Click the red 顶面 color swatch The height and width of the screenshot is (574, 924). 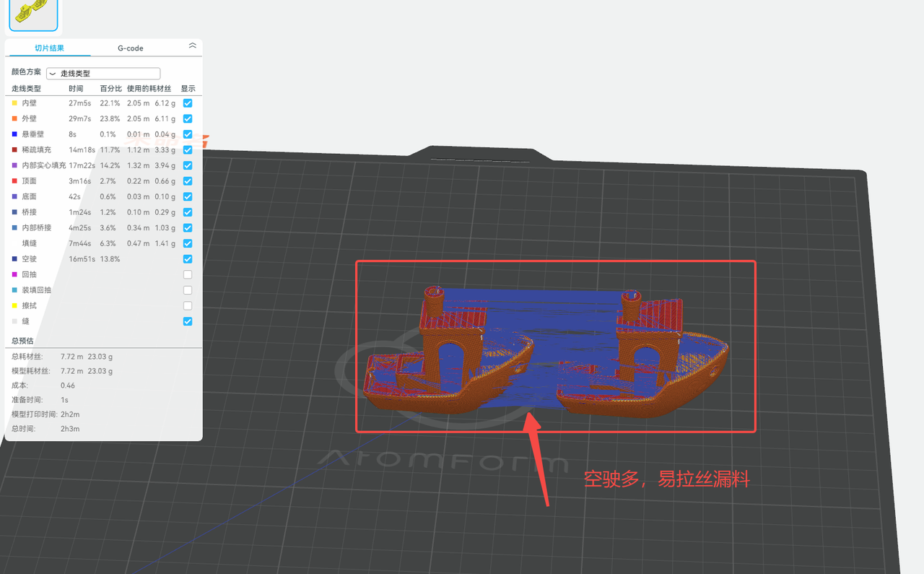[x=14, y=181]
